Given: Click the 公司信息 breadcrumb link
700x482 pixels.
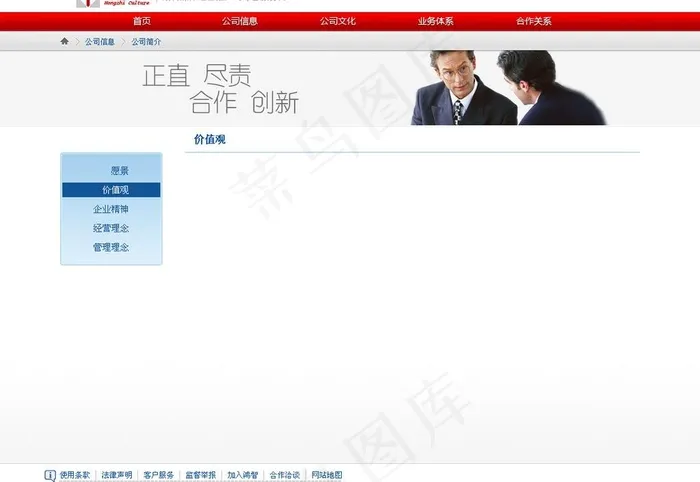Looking at the screenshot, I should (99, 42).
